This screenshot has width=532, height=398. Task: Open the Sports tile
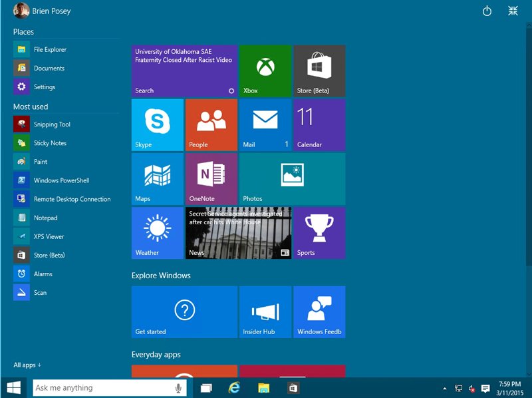319,233
